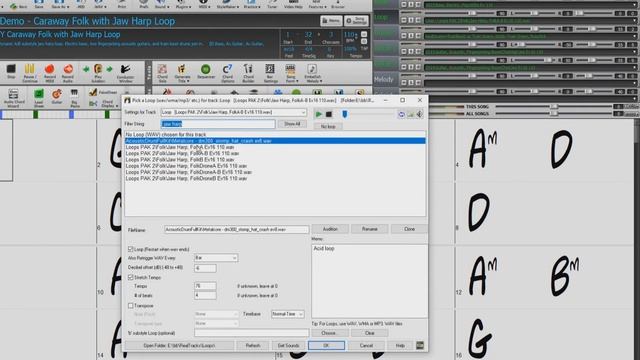
Task: Open the Sequencer tool
Action: click(206, 72)
